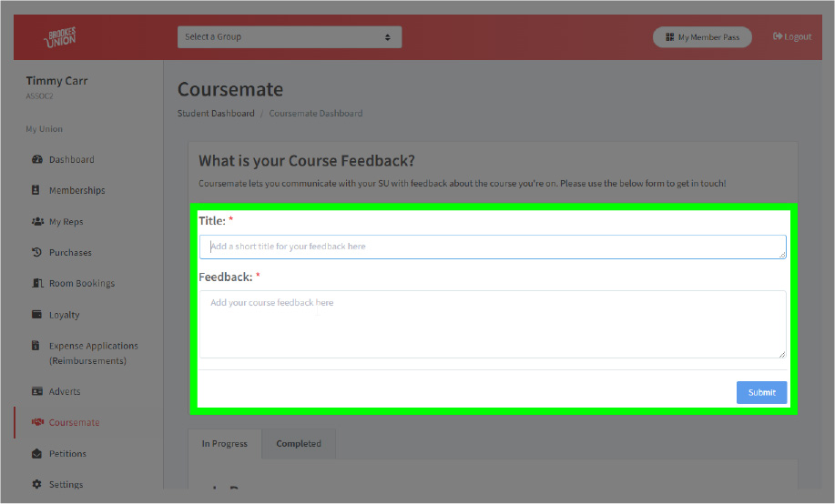Click the Settings gear icon

(x=37, y=485)
